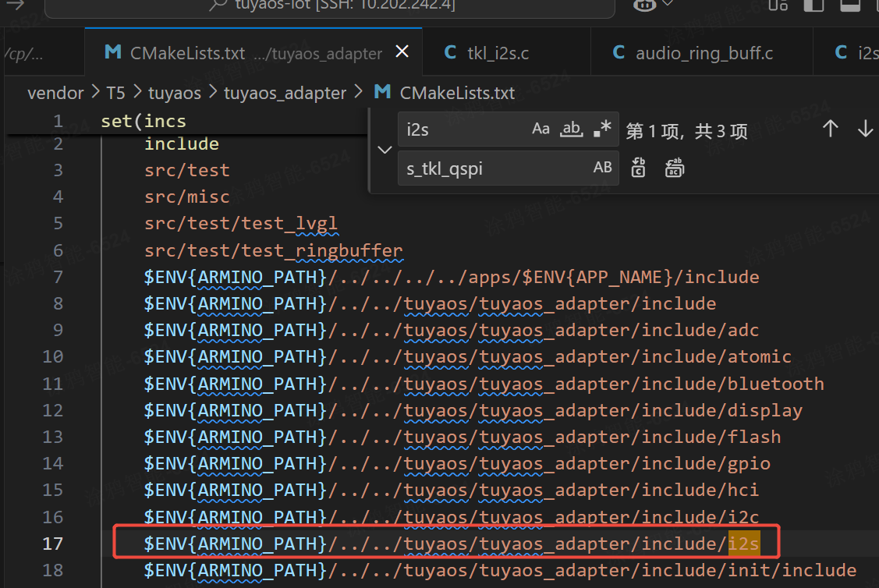Click the apps/$ENV{APP_NAME}/include line
Viewport: 879px width, 588px height.
click(x=452, y=277)
